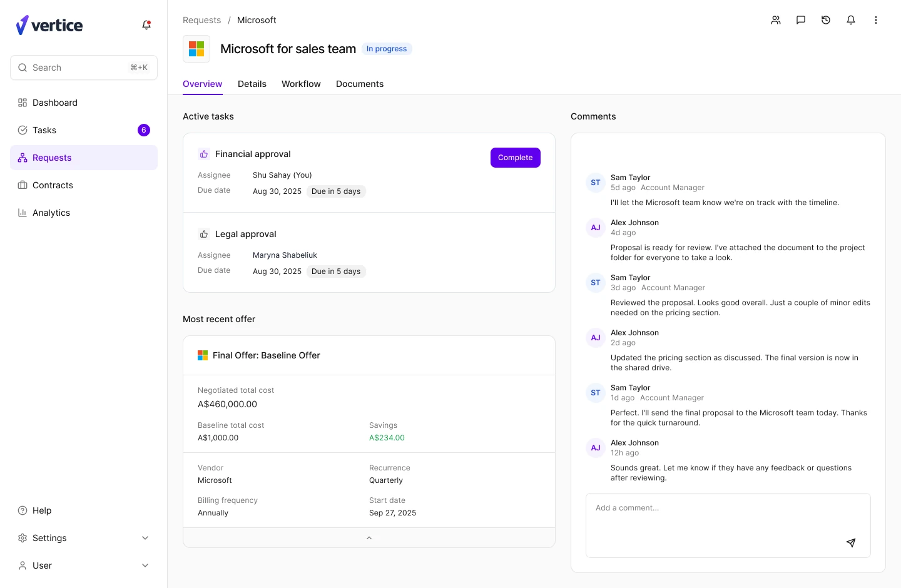
Task: Click the Add a comment field
Action: 728,525
